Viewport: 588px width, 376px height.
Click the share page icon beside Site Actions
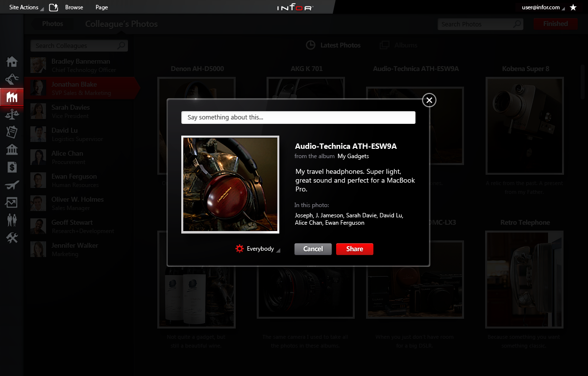[54, 7]
